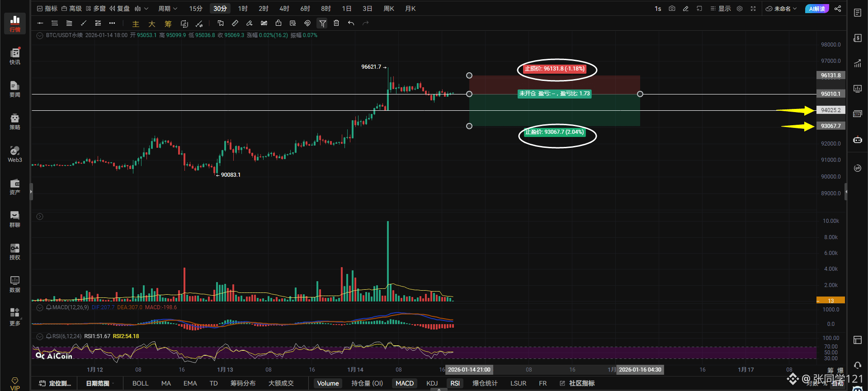Take a chart screenshot with camera icon

pyautogui.click(x=672, y=9)
